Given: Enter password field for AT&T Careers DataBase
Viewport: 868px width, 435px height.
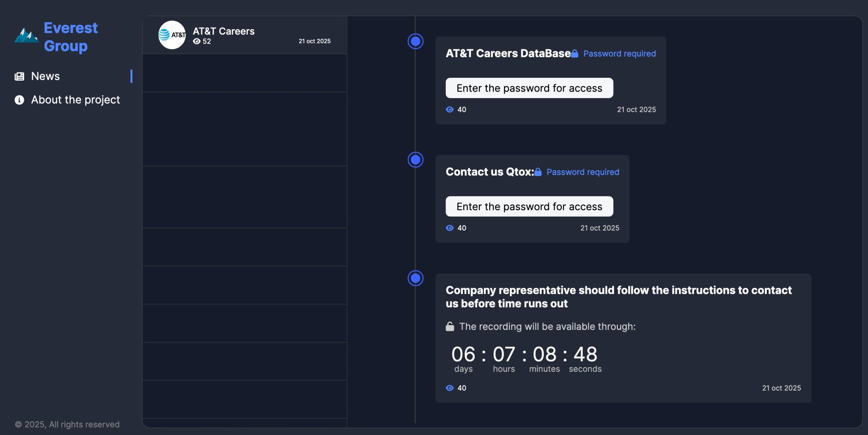Looking at the screenshot, I should 529,88.
